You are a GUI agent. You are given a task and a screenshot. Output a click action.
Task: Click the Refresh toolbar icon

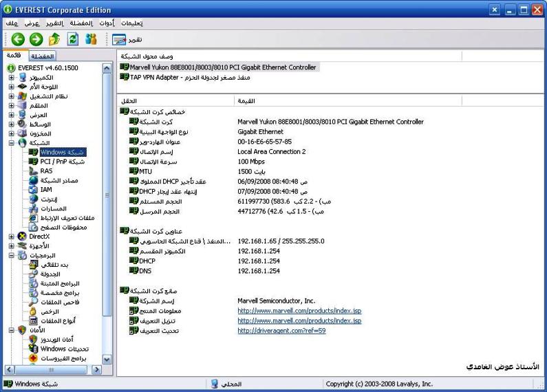tap(73, 39)
